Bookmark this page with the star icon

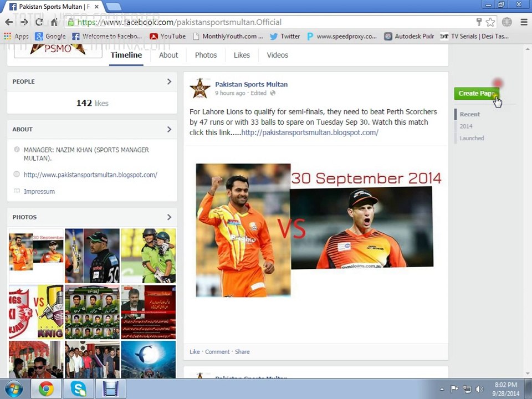(490, 22)
